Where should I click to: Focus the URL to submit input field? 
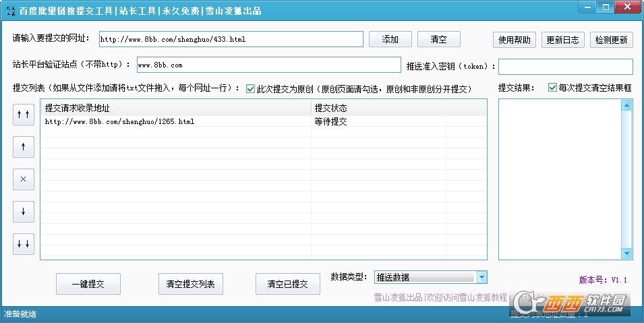(x=231, y=40)
